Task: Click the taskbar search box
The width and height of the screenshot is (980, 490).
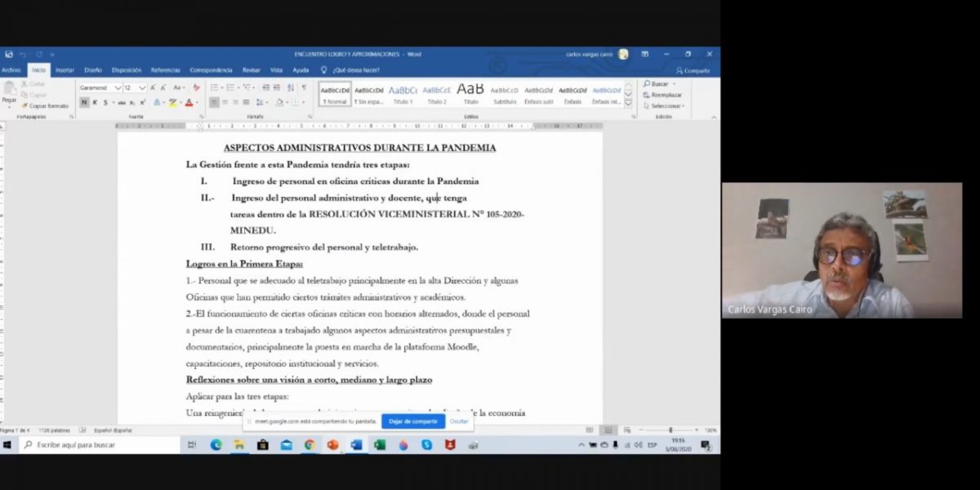Action: point(98,445)
